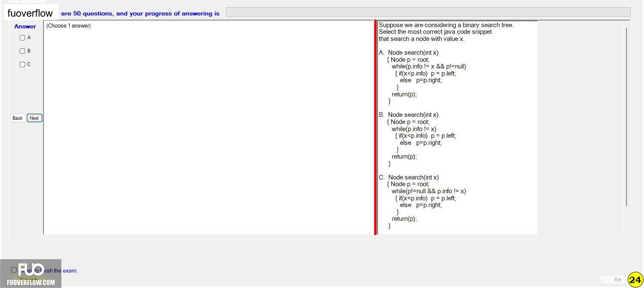
Task: Go to the Next question
Action: (34, 118)
